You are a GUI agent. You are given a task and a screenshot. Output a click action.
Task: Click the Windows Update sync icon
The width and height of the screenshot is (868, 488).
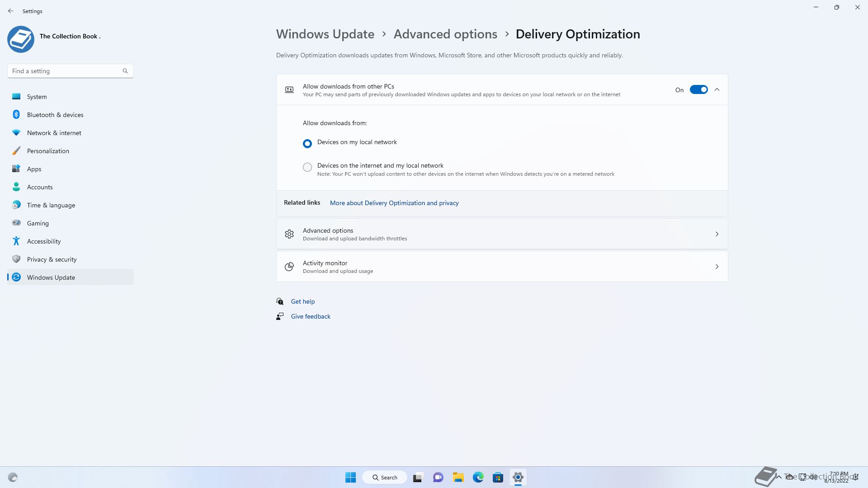[16, 277]
